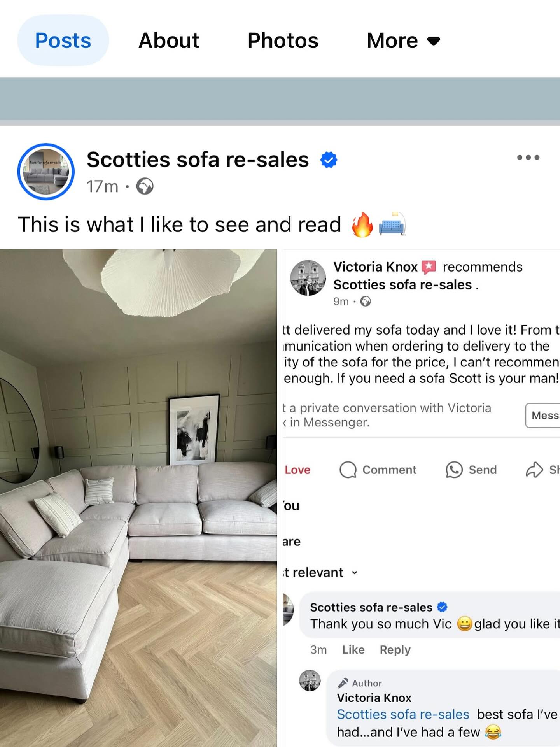Like the Scotties sofa re-sales comment
The height and width of the screenshot is (747, 560).
353,650
